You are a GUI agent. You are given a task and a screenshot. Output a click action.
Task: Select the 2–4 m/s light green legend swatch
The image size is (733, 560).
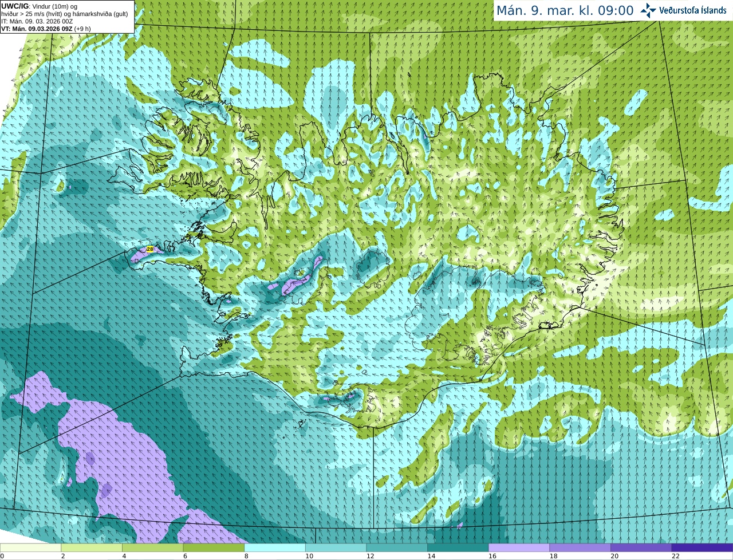(x=92, y=548)
